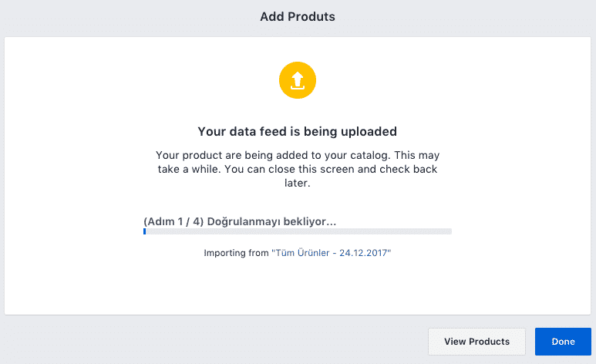This screenshot has width=596, height=364.
Task: Click the date "24.12.2017" in the feed link
Action: (363, 253)
